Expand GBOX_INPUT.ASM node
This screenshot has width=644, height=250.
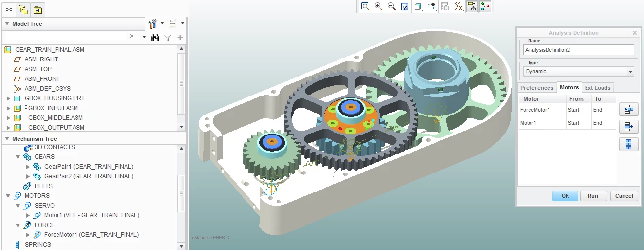tap(8, 108)
